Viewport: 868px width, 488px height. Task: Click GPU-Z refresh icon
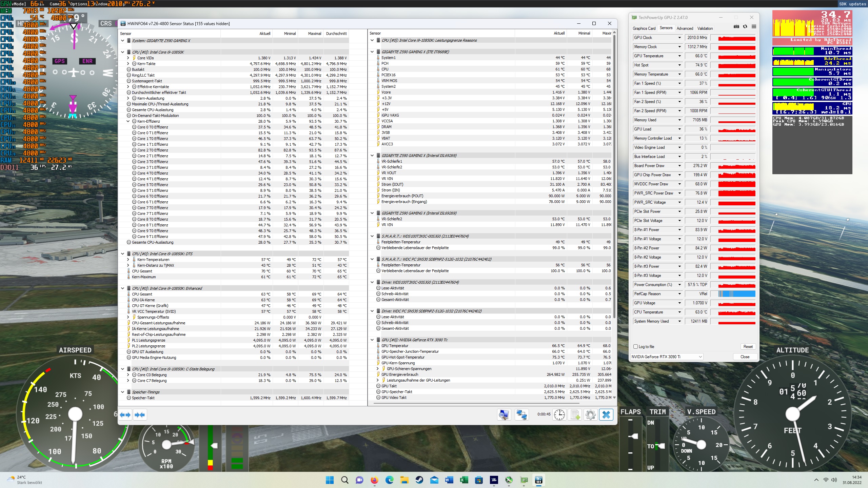[745, 27]
